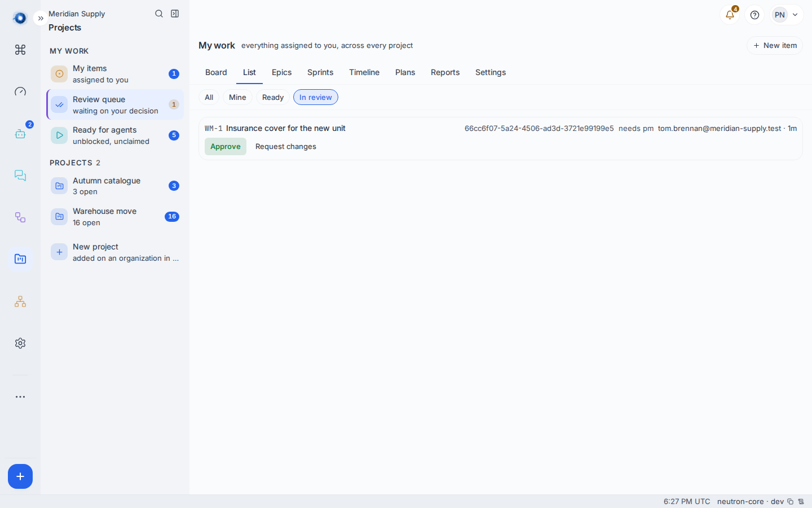Approve the Insurance cover item
The image size is (812, 508).
(x=226, y=146)
